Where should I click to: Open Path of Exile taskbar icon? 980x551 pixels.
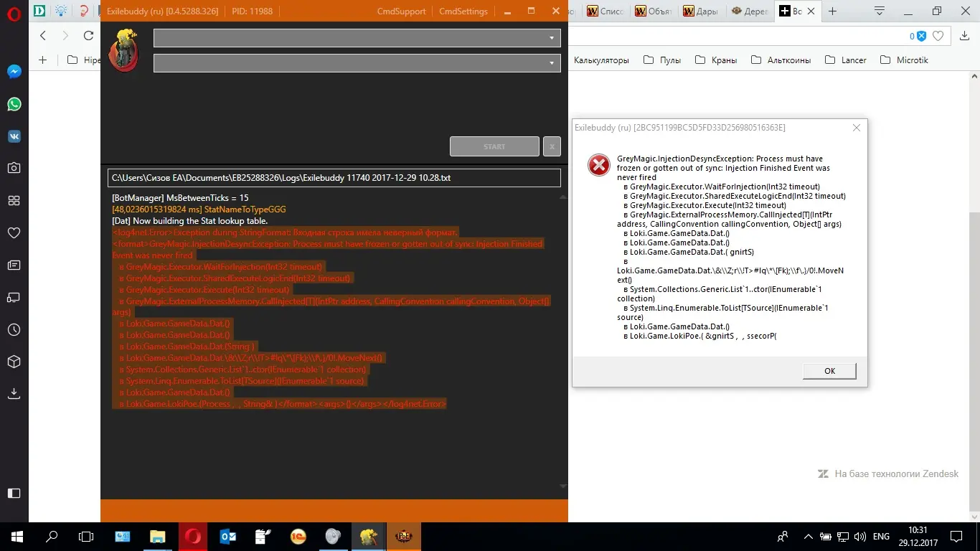[x=404, y=536]
